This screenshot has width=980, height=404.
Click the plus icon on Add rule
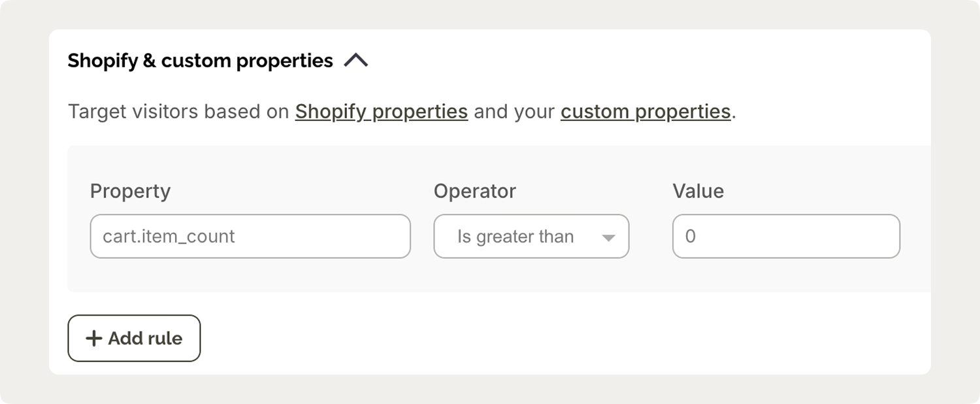click(94, 339)
